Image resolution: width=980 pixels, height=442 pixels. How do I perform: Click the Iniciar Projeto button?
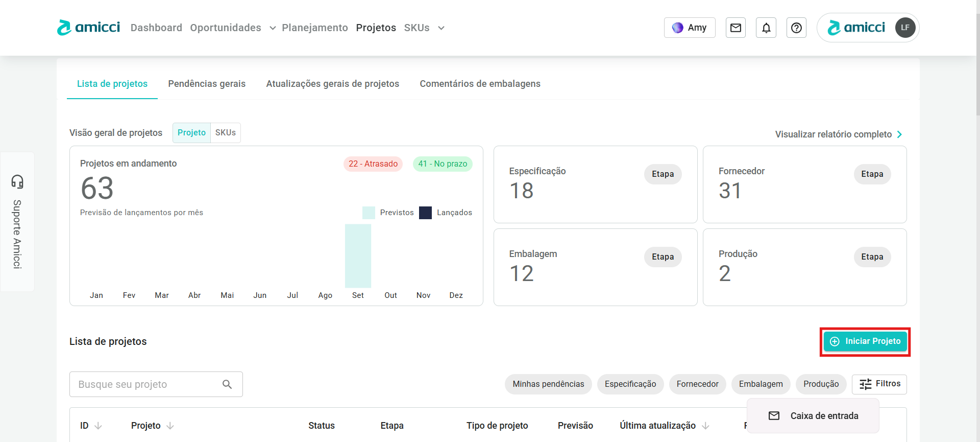pyautogui.click(x=865, y=341)
